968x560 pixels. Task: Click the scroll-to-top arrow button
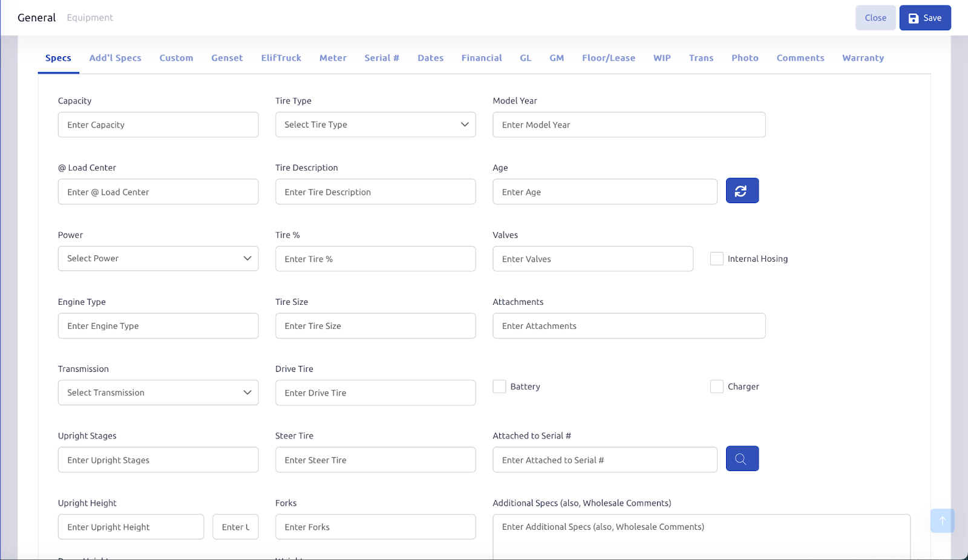pyautogui.click(x=942, y=521)
